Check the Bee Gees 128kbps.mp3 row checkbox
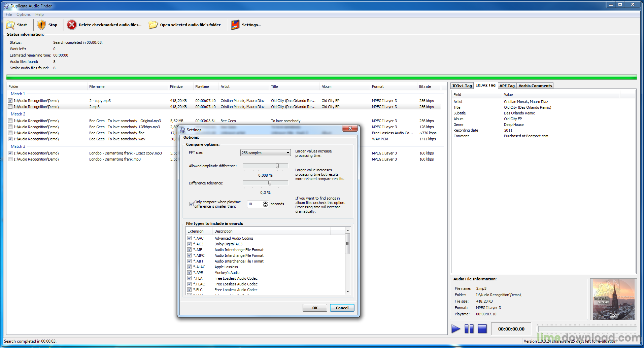Viewport: 644px width, 348px height. [10, 127]
